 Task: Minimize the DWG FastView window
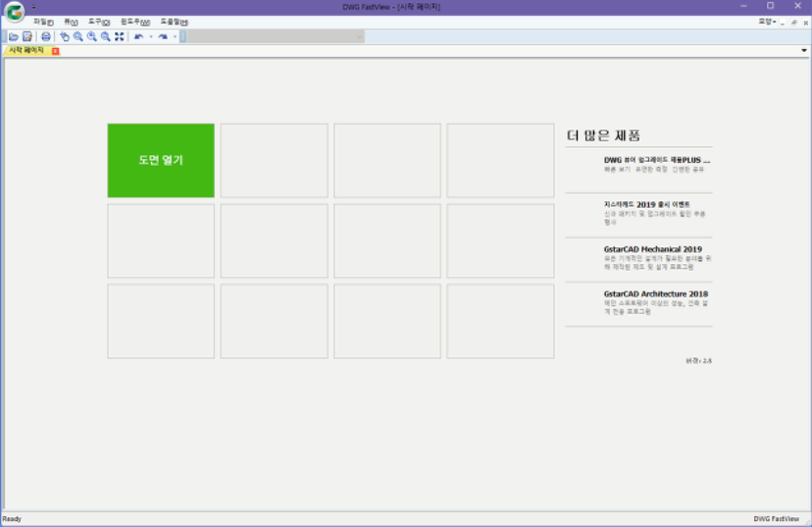(743, 6)
